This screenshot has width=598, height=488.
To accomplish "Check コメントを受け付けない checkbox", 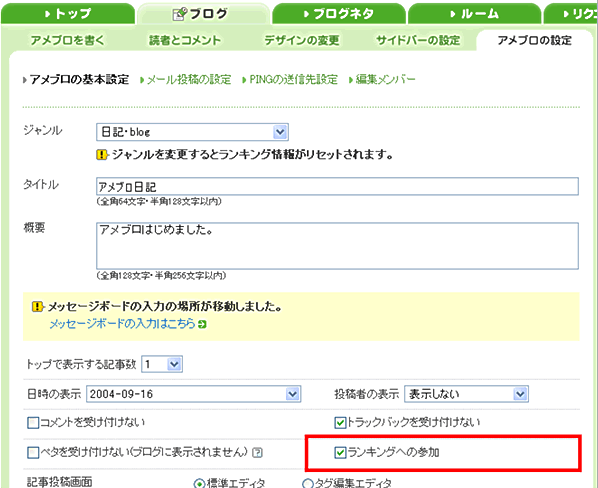I will [33, 423].
